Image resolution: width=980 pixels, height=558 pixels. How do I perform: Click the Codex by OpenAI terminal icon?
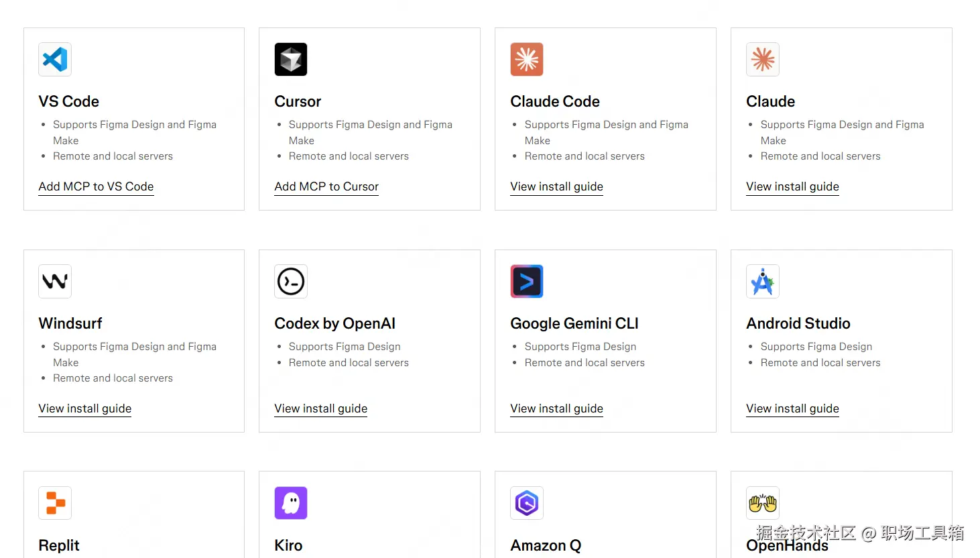point(291,282)
